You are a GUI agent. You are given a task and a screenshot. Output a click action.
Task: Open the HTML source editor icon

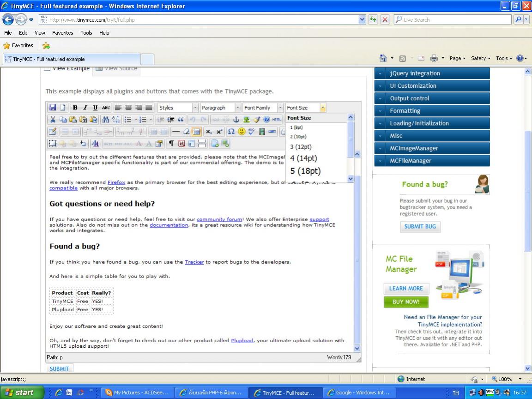tap(277, 120)
